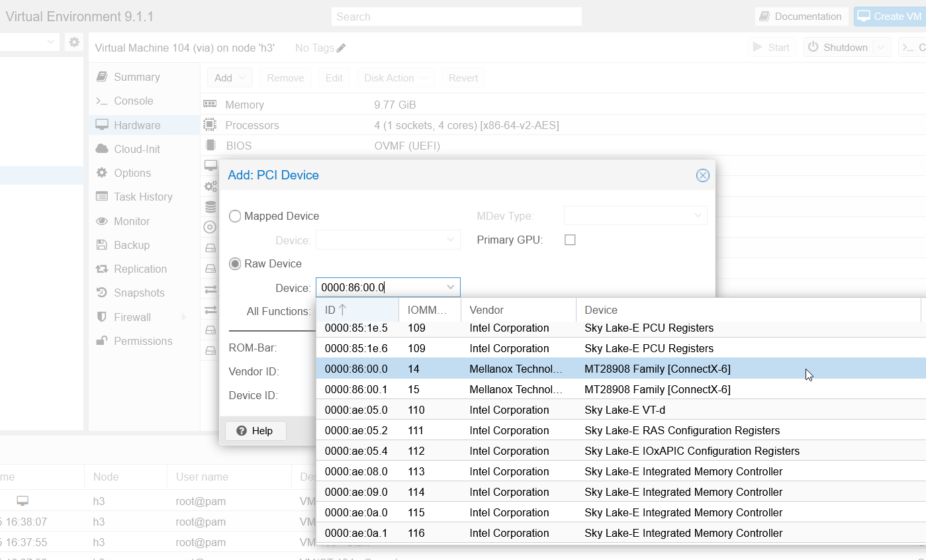Toggle the Primary GPU checkbox
Image resolution: width=926 pixels, height=560 pixels.
coord(570,240)
